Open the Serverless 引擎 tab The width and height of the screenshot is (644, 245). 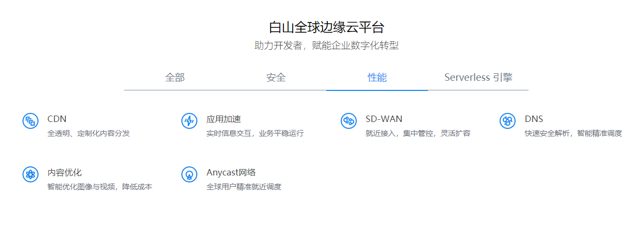(478, 78)
